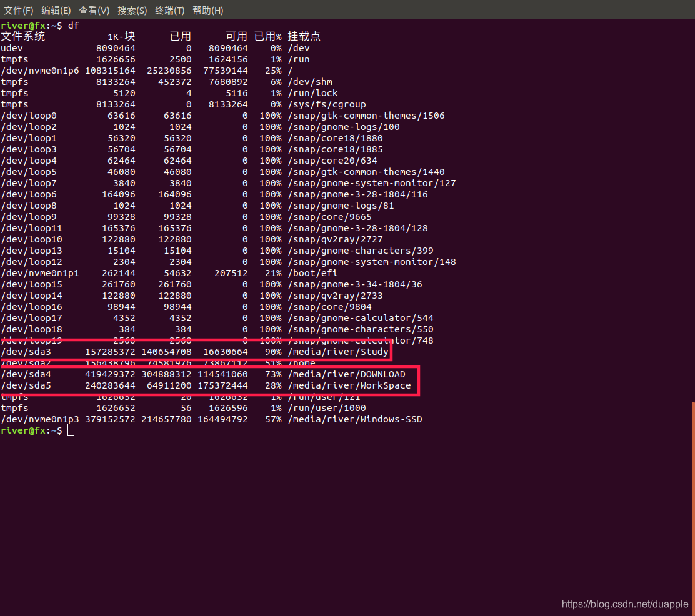Open the 编辑(E) menu

click(x=56, y=10)
